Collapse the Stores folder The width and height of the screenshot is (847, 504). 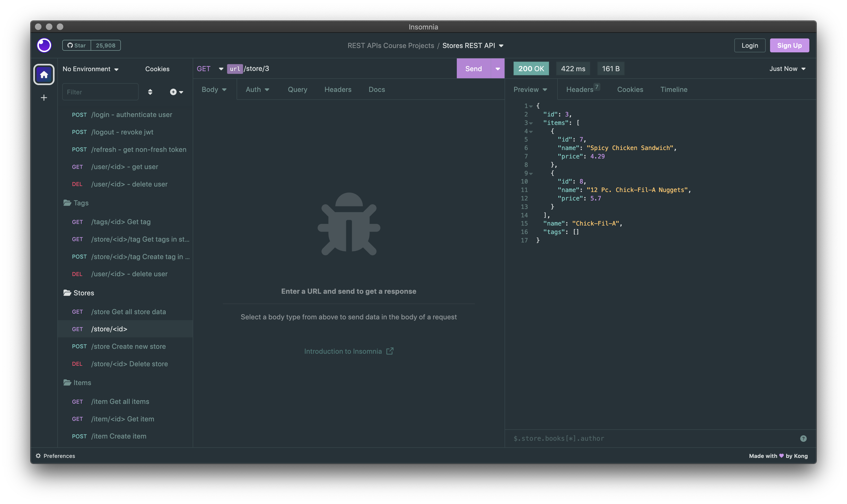(79, 293)
